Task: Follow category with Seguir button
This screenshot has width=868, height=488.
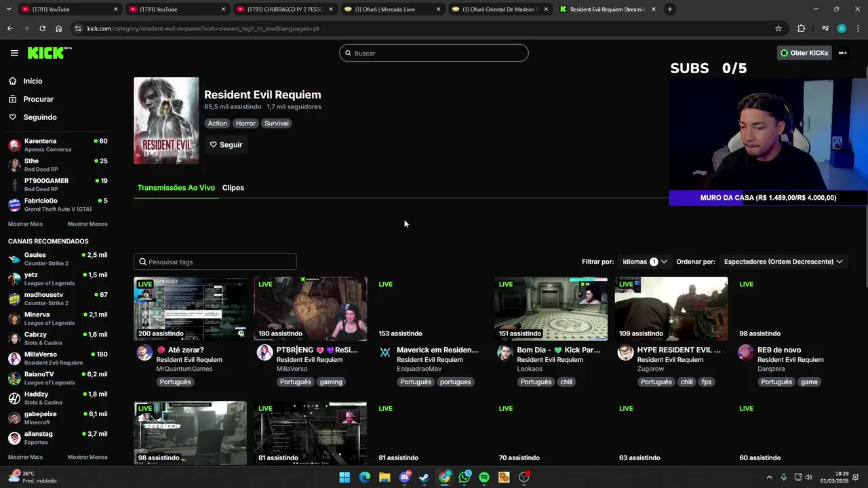Action: click(x=226, y=144)
